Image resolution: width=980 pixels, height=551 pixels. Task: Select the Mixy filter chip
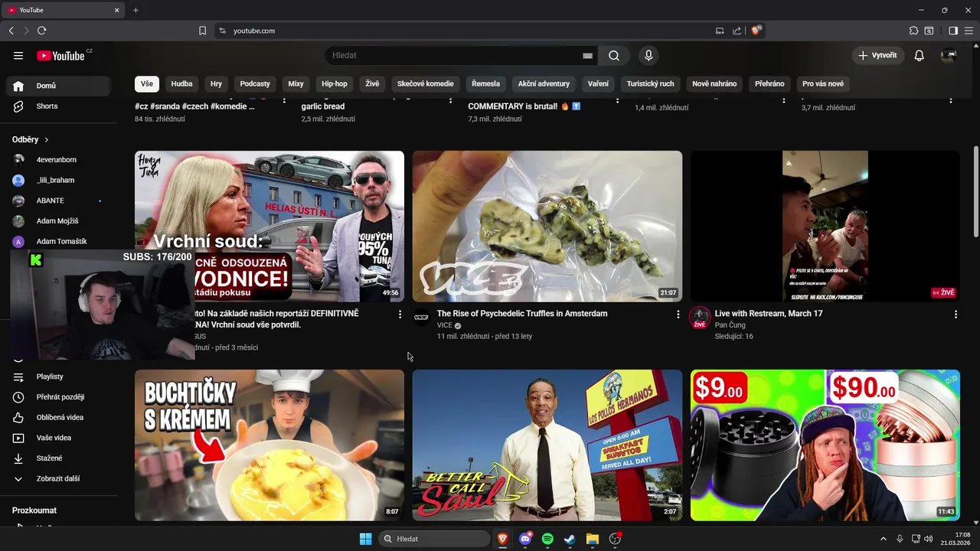[x=296, y=84]
